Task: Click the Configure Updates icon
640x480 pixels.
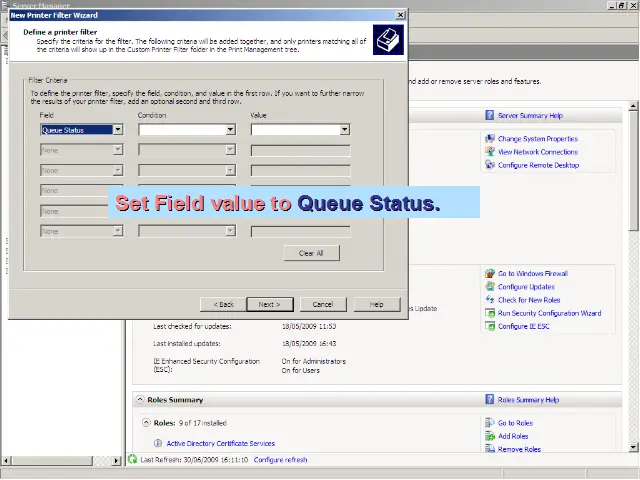Action: (x=490, y=287)
